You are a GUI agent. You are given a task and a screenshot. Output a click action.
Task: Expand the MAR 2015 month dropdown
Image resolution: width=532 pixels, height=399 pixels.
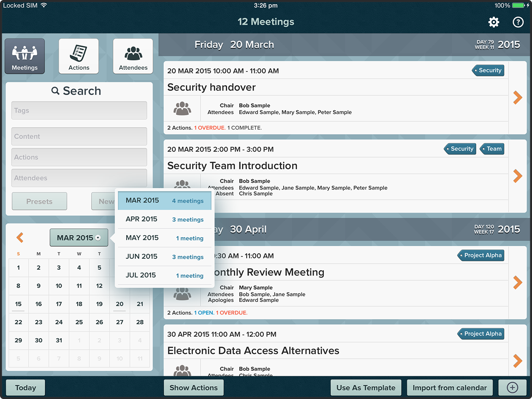tap(79, 238)
